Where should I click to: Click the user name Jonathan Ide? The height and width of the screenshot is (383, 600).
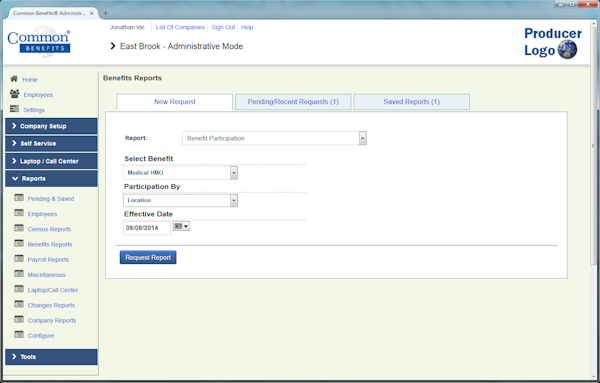[x=127, y=27]
